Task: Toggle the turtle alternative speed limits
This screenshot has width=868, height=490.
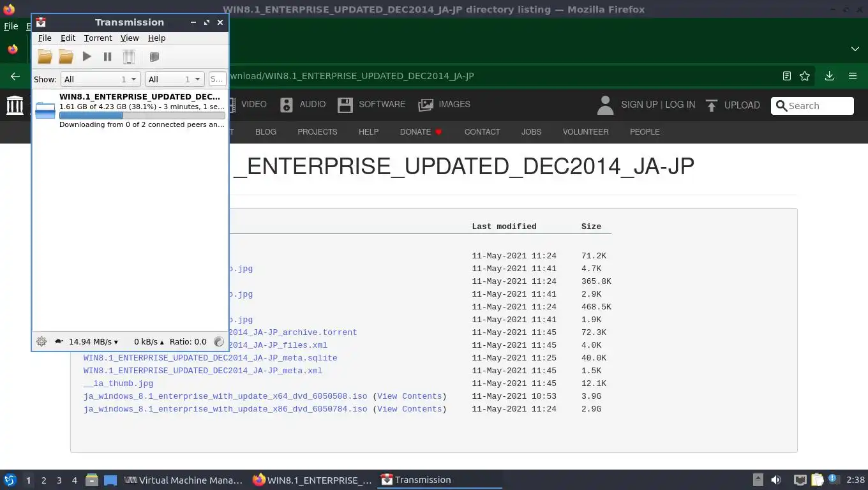Action: click(x=59, y=341)
